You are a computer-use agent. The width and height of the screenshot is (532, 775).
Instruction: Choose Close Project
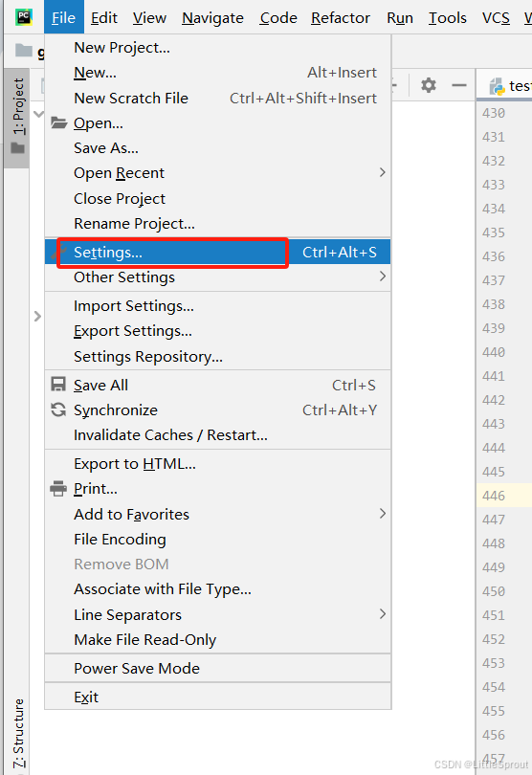[x=217, y=198]
